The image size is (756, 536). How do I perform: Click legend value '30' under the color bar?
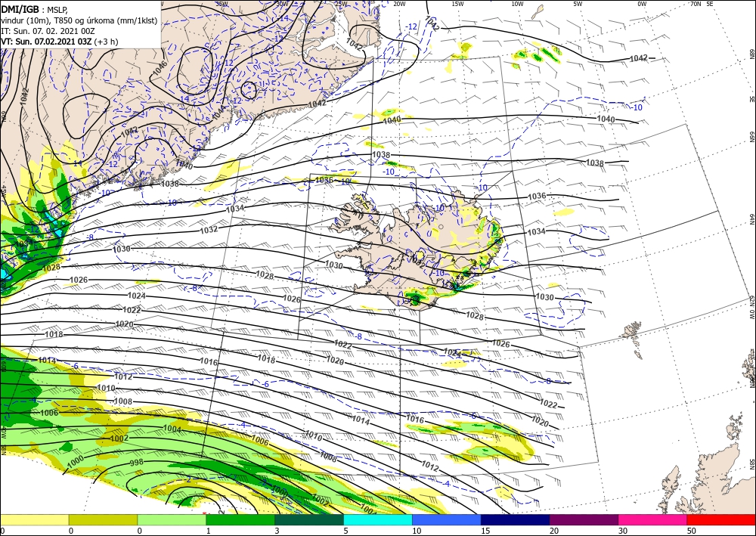(x=622, y=531)
